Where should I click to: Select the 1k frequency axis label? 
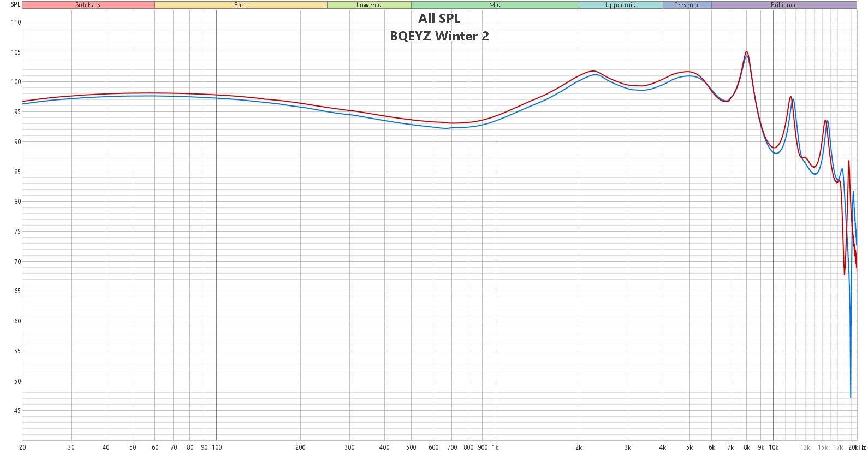pyautogui.click(x=495, y=447)
